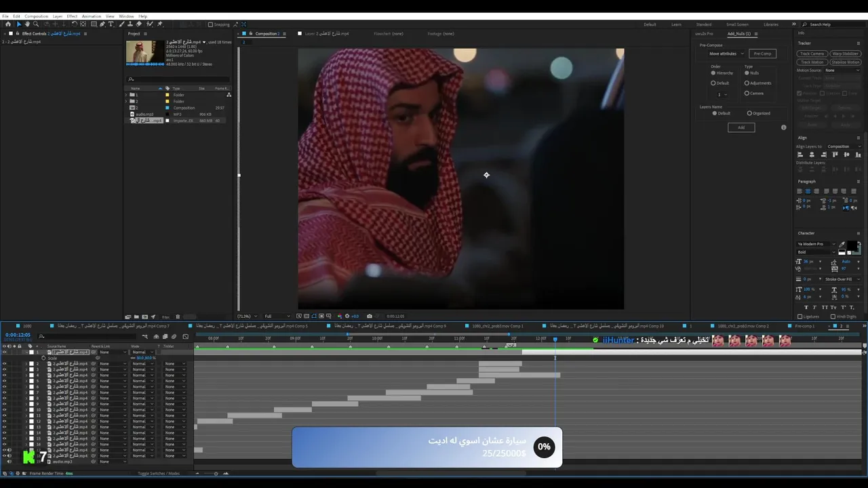Center paragraph text alignment
This screenshot has height=488, width=868.
[808, 191]
